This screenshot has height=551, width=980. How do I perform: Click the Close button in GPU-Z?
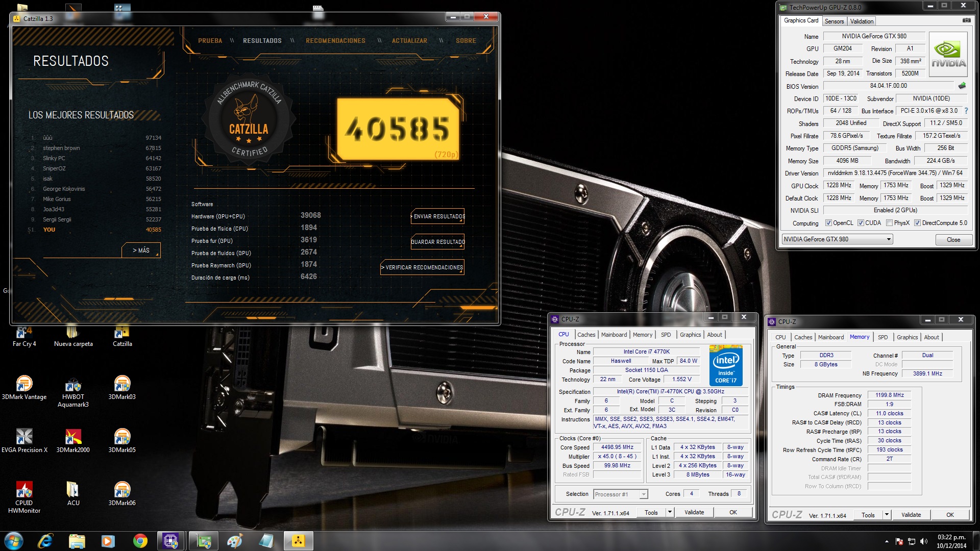click(953, 240)
